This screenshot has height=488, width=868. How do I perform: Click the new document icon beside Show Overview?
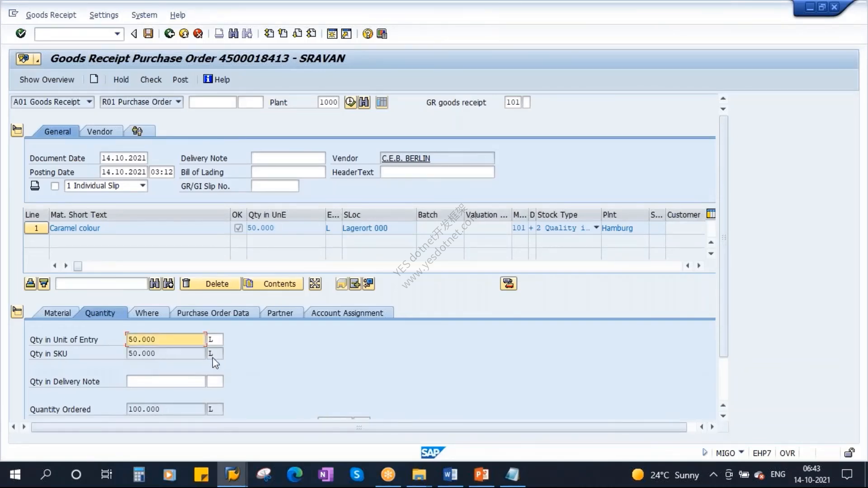(94, 79)
